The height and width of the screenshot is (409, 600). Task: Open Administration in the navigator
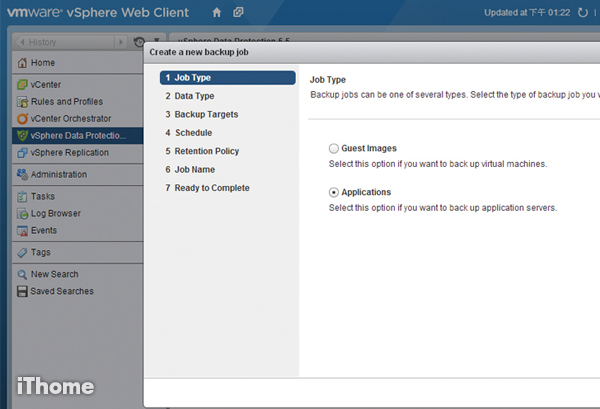[58, 175]
